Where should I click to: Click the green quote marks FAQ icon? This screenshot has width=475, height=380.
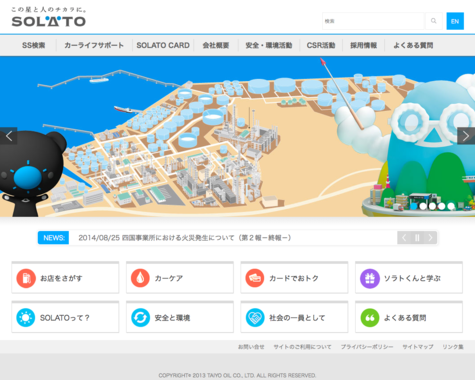click(x=370, y=317)
